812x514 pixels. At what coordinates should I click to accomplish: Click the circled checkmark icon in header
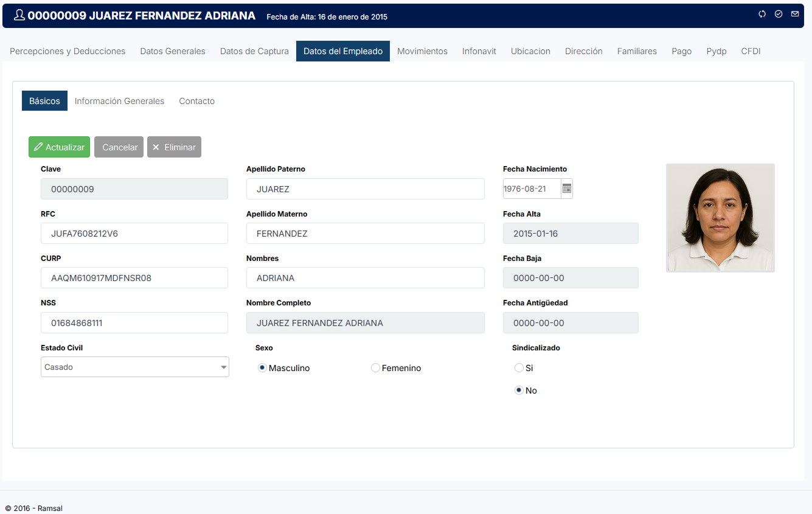pos(779,14)
